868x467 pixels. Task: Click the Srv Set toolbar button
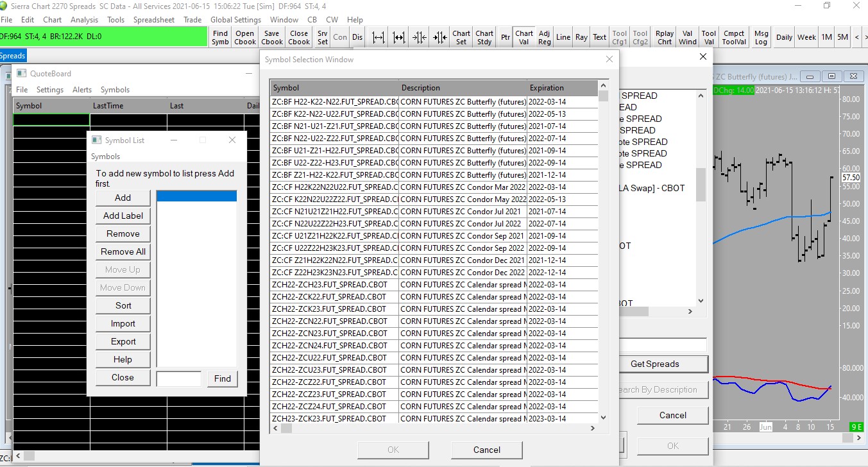click(322, 37)
